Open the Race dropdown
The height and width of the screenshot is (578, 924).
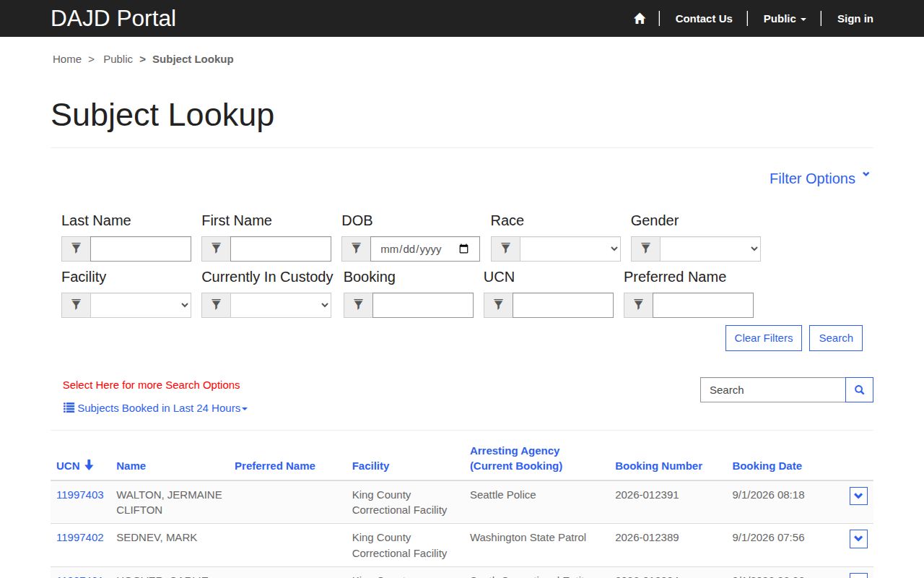[x=570, y=249]
